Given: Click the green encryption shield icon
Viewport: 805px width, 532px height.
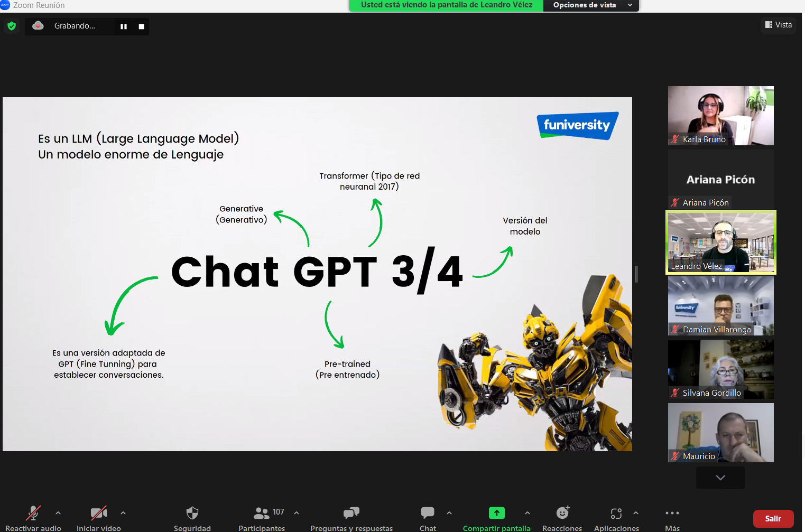Looking at the screenshot, I should (x=12, y=26).
